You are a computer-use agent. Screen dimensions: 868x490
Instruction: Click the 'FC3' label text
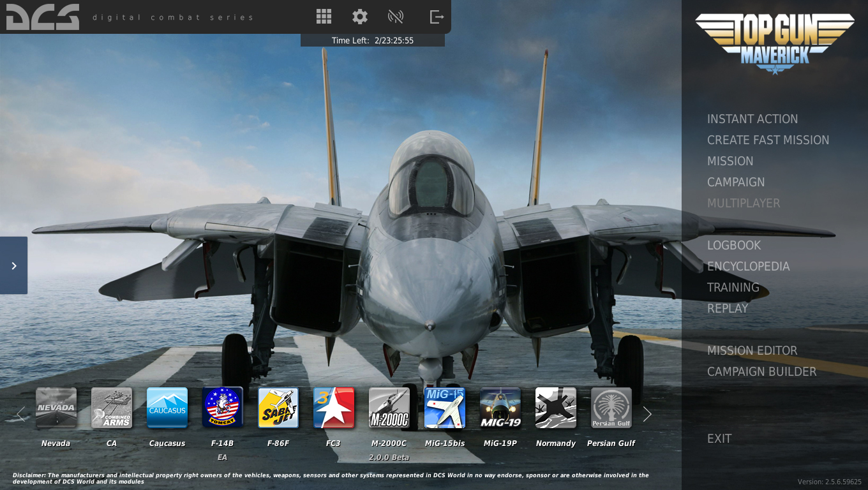pos(333,443)
